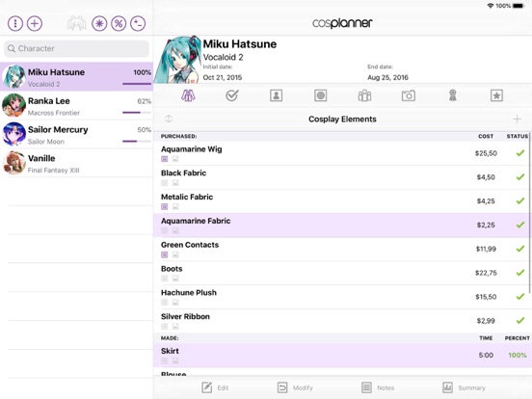Open the camera photos tab

click(x=409, y=95)
